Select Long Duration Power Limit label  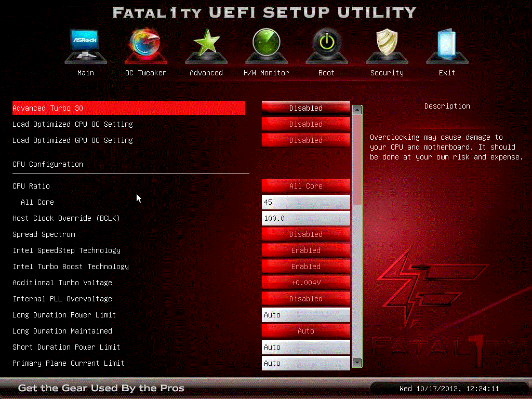[x=64, y=315]
